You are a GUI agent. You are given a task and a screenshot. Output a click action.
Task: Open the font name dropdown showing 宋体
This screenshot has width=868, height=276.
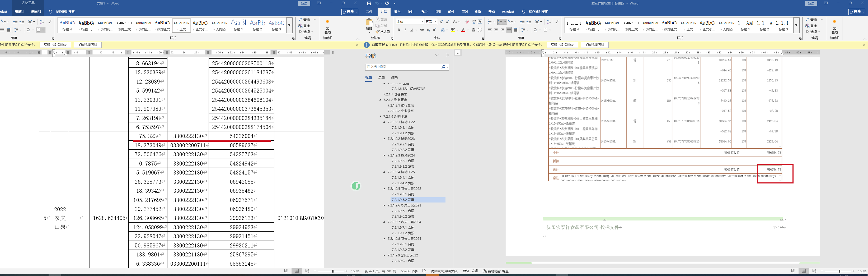(x=422, y=22)
